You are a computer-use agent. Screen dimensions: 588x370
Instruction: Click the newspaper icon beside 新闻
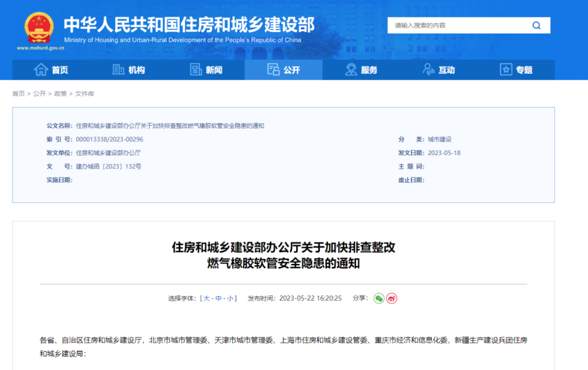pos(196,70)
